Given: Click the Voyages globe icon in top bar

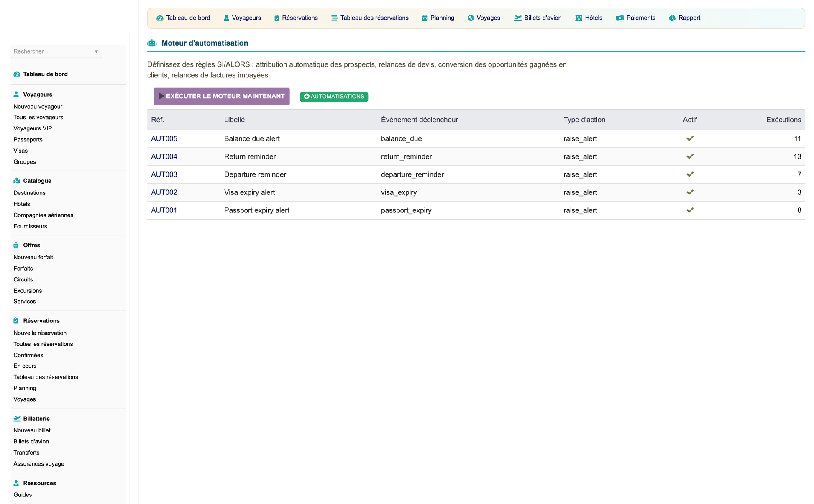Looking at the screenshot, I should tap(471, 18).
